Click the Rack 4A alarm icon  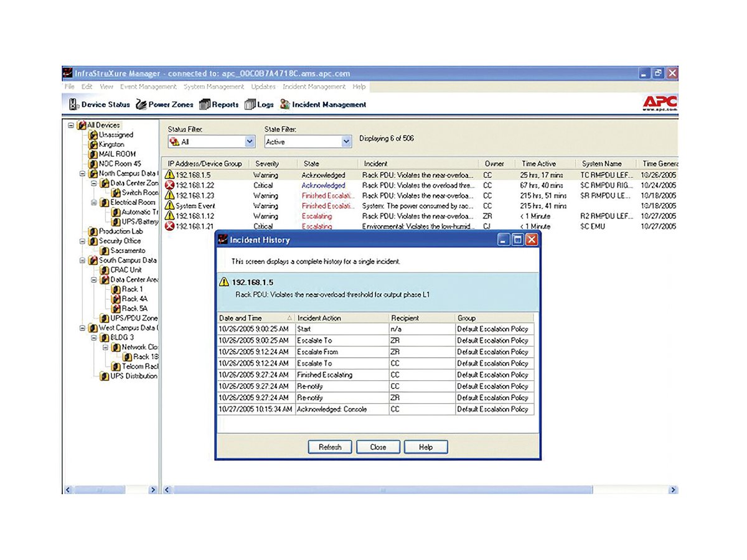click(x=116, y=299)
